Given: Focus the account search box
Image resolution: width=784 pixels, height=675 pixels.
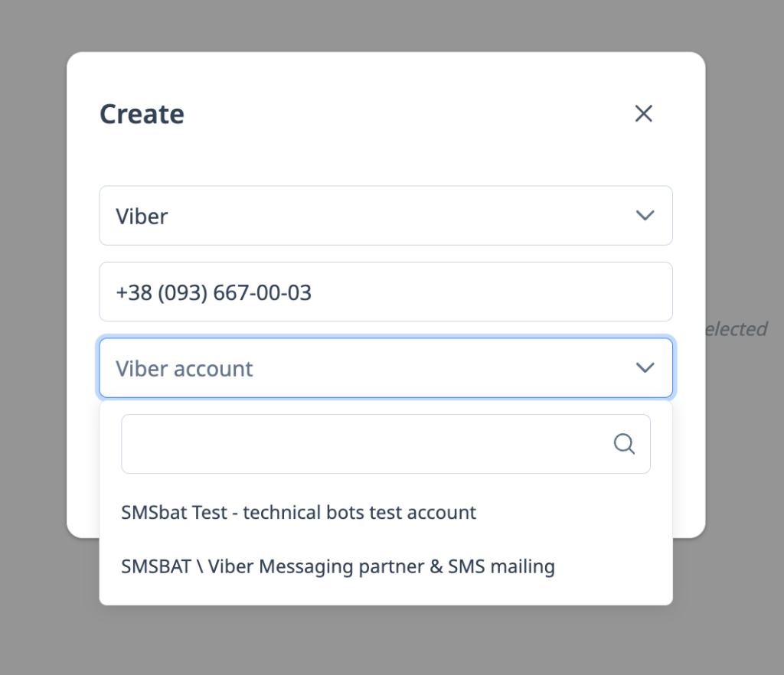Looking at the screenshot, I should (x=386, y=444).
